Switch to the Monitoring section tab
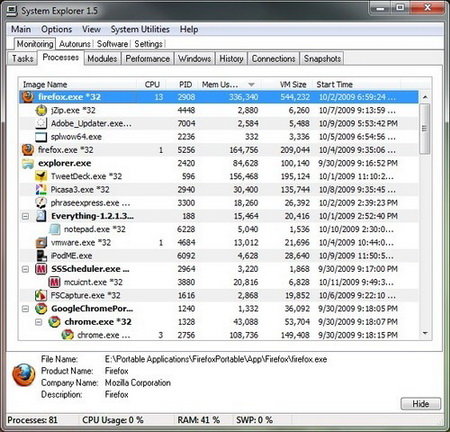Viewport: 450px width, 432px height. pyautogui.click(x=35, y=44)
